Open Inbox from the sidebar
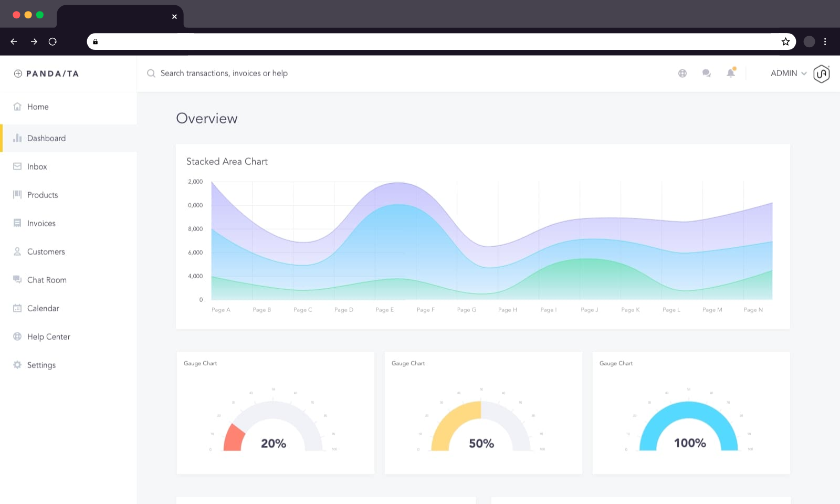Screen dimensions: 840x504 37,166
